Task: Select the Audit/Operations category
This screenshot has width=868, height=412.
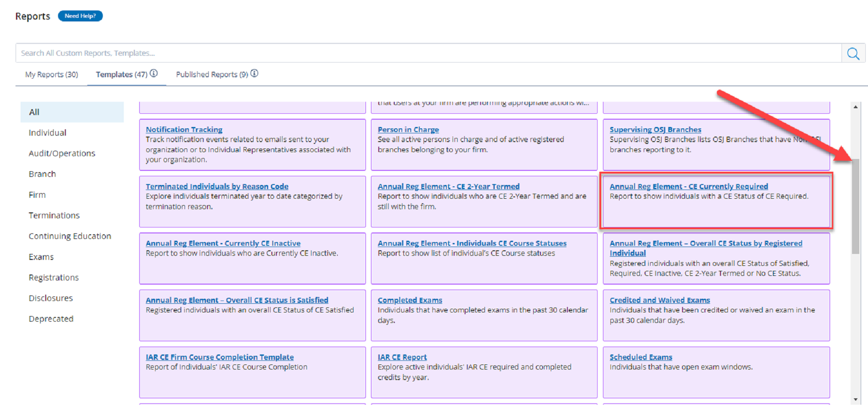Action: tap(62, 153)
